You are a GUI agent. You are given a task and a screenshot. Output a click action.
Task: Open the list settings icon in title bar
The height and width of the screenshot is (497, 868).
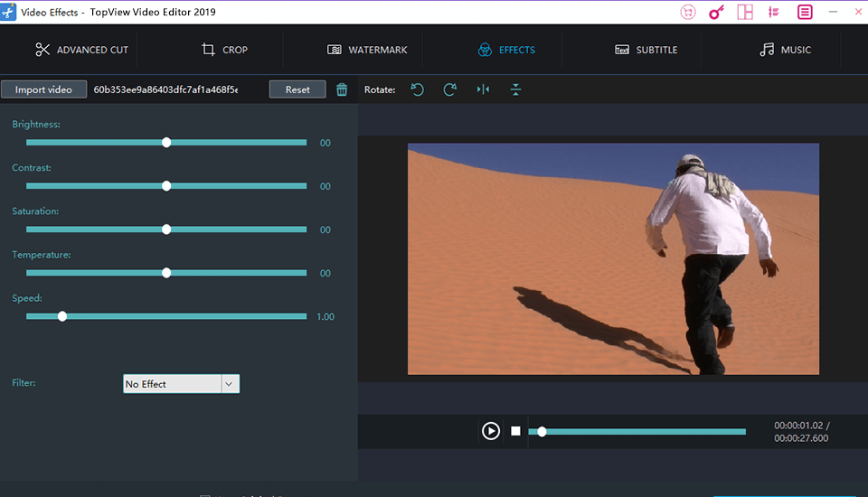tap(774, 12)
